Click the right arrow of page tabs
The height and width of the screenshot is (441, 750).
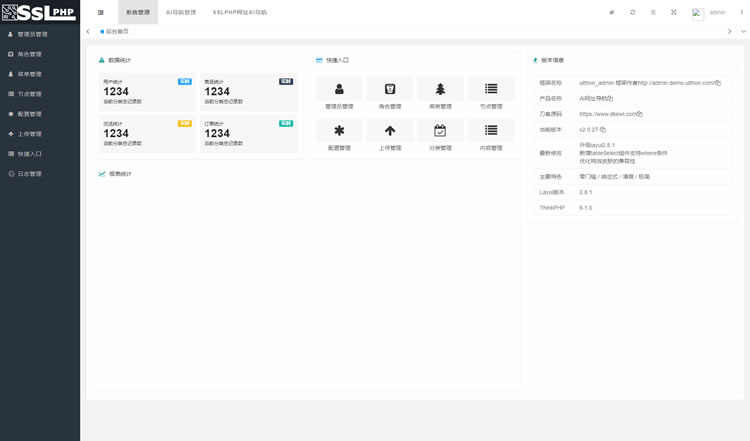click(729, 32)
